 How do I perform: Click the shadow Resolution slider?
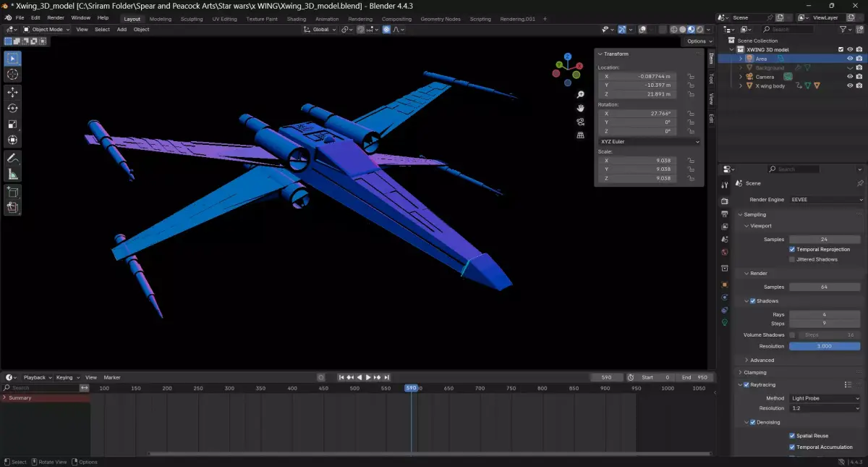pyautogui.click(x=824, y=346)
